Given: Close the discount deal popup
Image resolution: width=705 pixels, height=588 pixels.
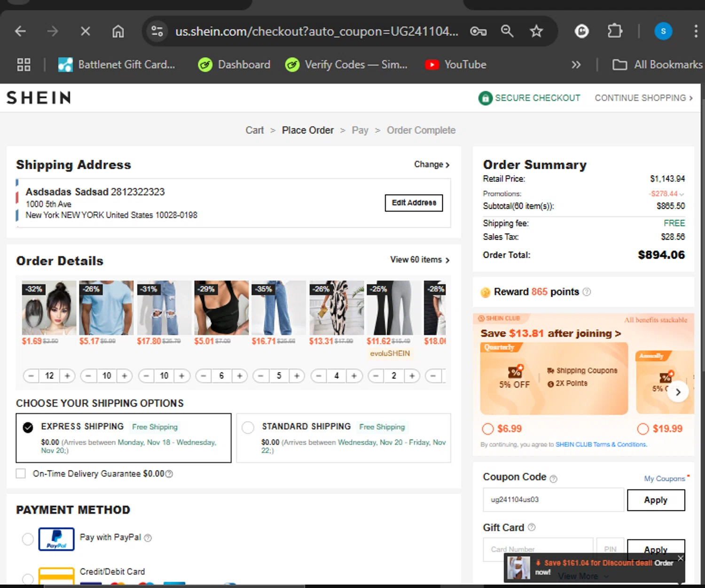Looking at the screenshot, I should click(x=681, y=558).
